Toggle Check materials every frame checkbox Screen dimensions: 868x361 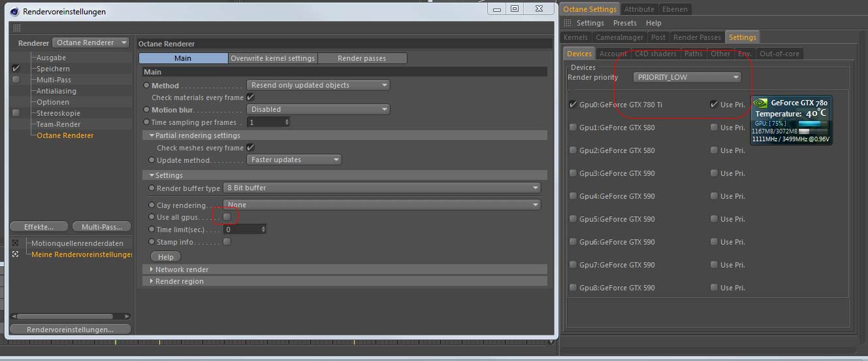point(250,97)
